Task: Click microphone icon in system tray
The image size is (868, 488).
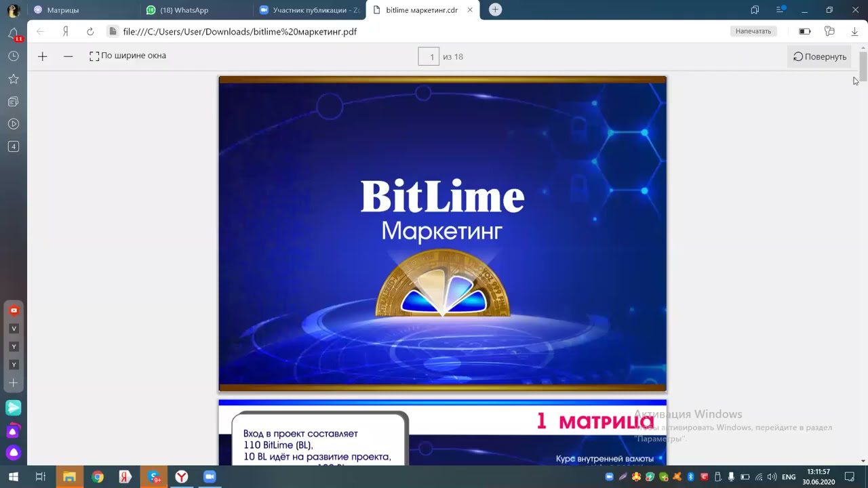Action: pyautogui.click(x=732, y=477)
